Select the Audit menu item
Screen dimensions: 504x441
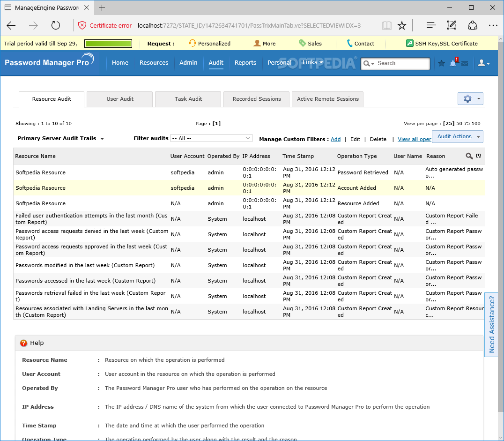pyautogui.click(x=215, y=63)
